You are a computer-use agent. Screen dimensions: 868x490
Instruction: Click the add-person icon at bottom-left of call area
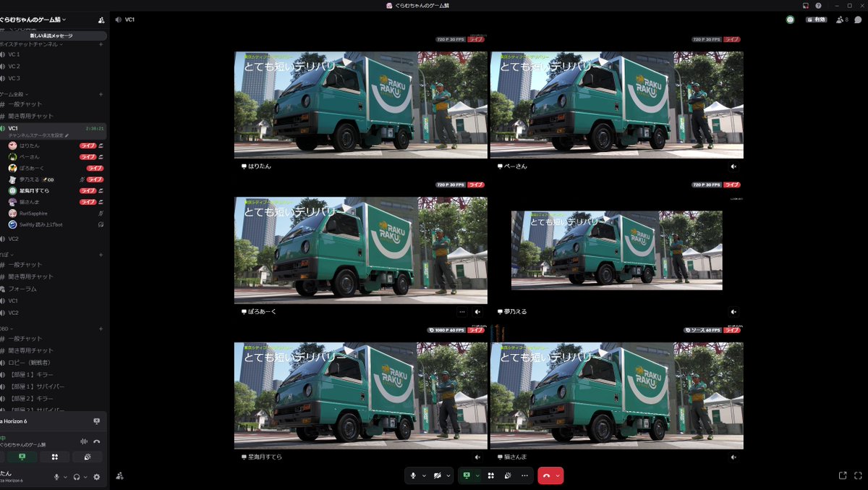(119, 476)
